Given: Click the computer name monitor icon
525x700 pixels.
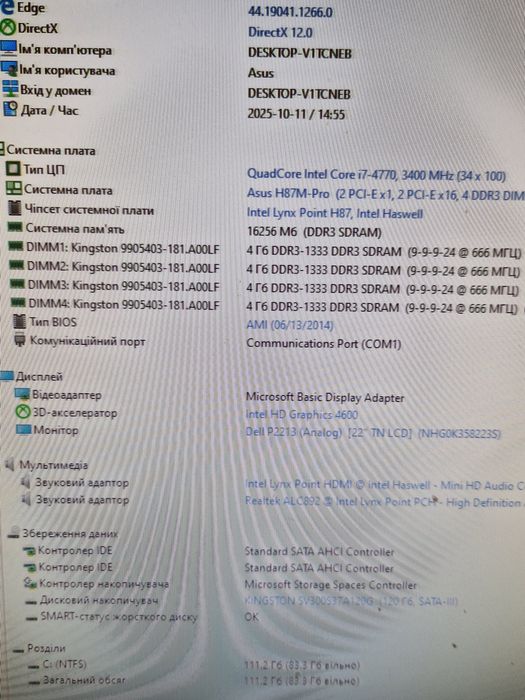Looking at the screenshot, I should point(8,49).
